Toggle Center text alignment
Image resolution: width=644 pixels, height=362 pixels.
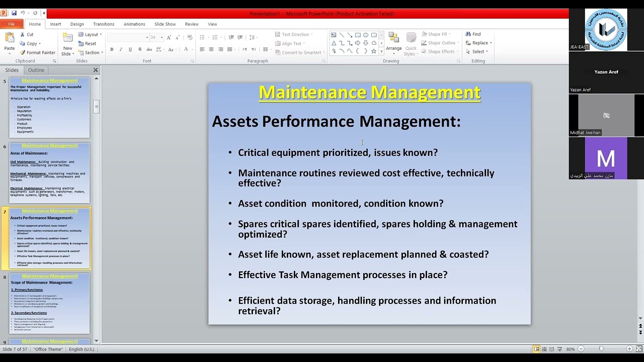click(x=211, y=49)
